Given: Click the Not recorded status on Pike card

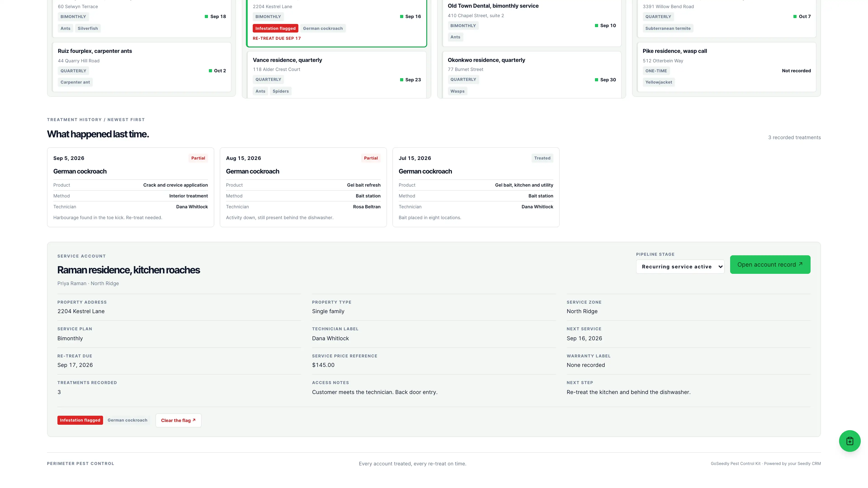Looking at the screenshot, I should click(x=796, y=71).
